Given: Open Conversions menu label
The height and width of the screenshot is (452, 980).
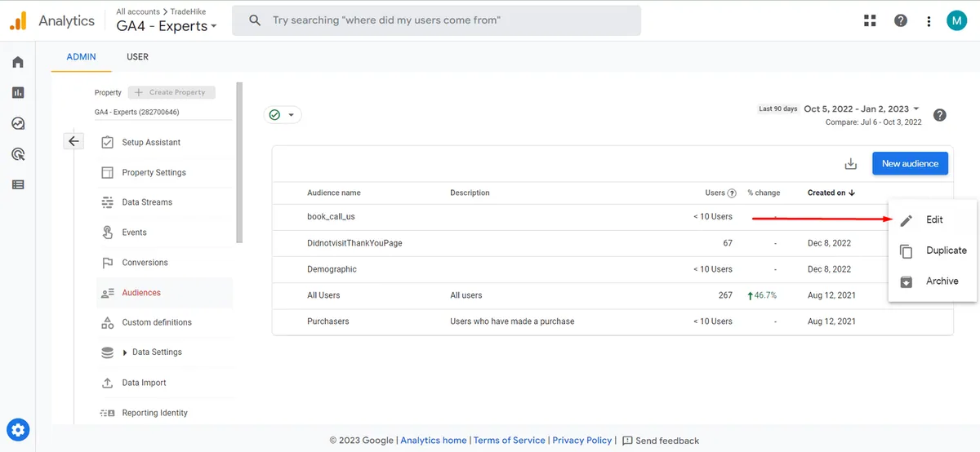Looking at the screenshot, I should point(145,263).
